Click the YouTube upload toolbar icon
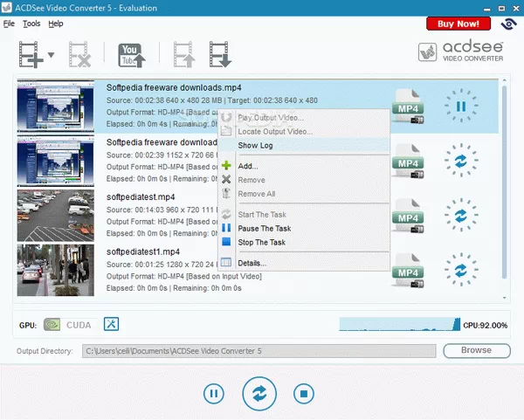Screen dimensions: 524x420 tap(132, 55)
